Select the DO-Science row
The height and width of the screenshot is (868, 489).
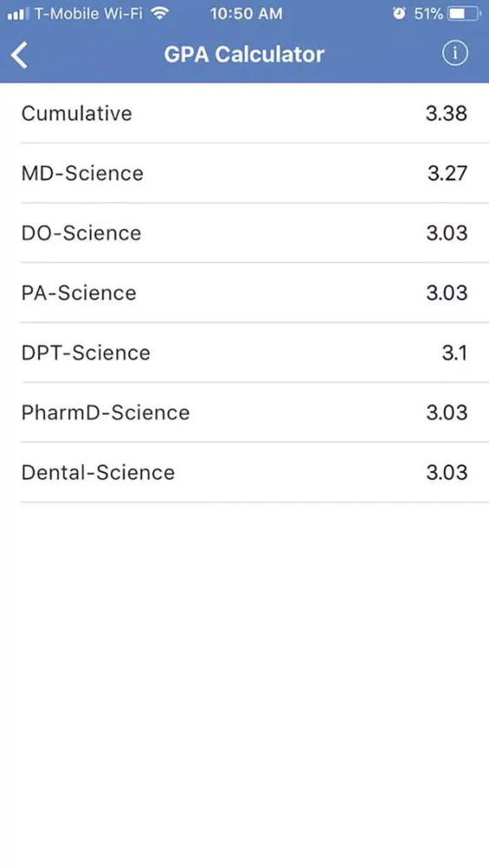[244, 233]
